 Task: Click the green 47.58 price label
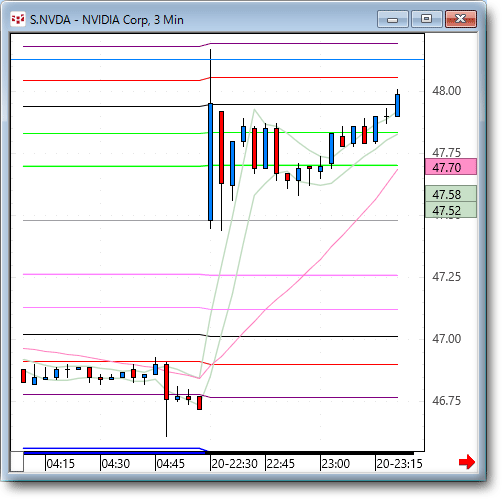click(451, 194)
